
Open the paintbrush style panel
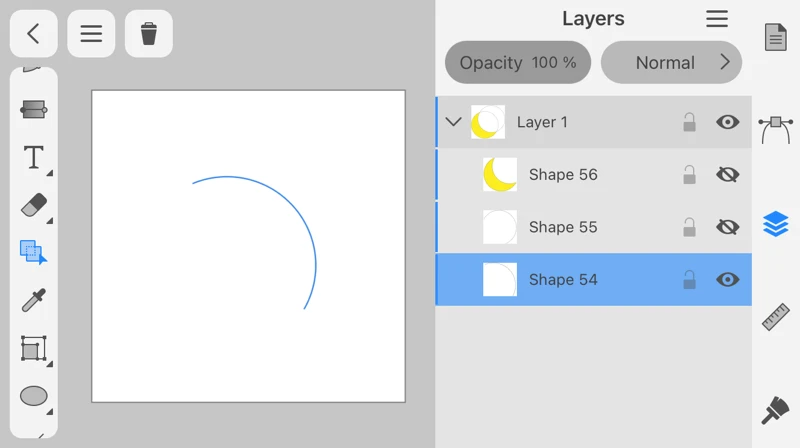point(775,410)
